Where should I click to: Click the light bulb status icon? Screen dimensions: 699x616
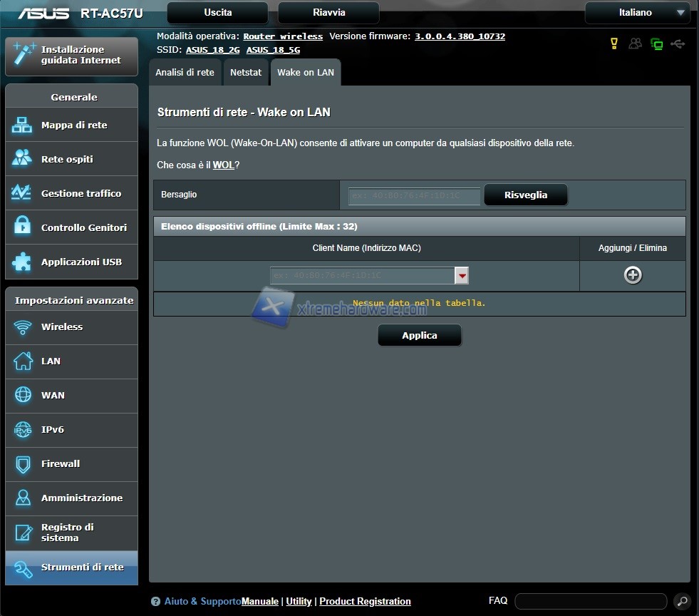[613, 44]
